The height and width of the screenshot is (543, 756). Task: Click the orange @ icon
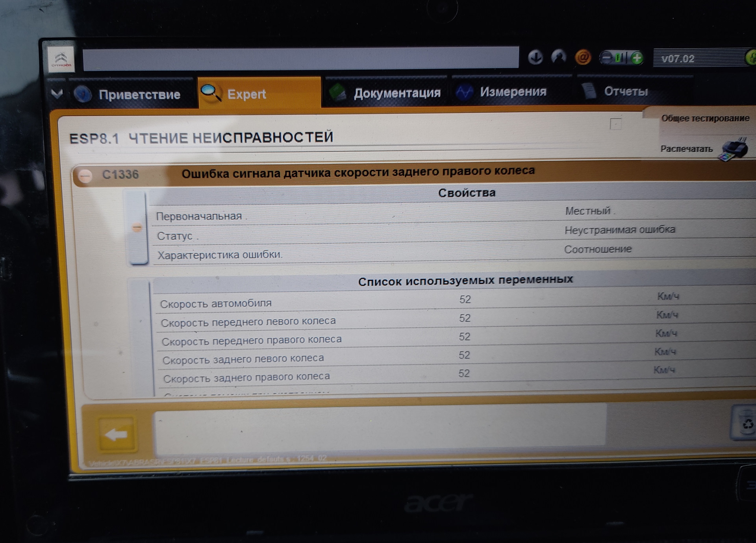pyautogui.click(x=583, y=58)
